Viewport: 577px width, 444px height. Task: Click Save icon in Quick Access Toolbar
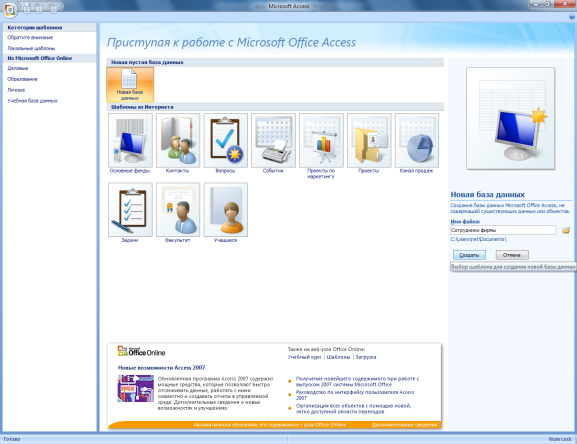[27, 8]
